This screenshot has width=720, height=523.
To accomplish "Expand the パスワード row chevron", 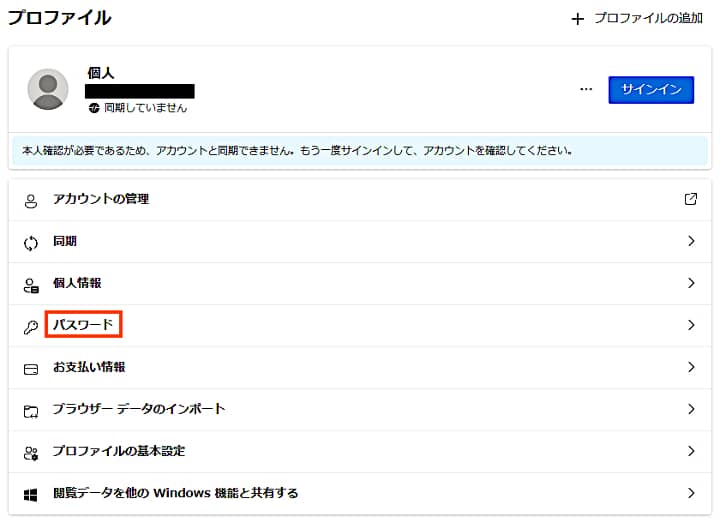I will pos(690,325).
